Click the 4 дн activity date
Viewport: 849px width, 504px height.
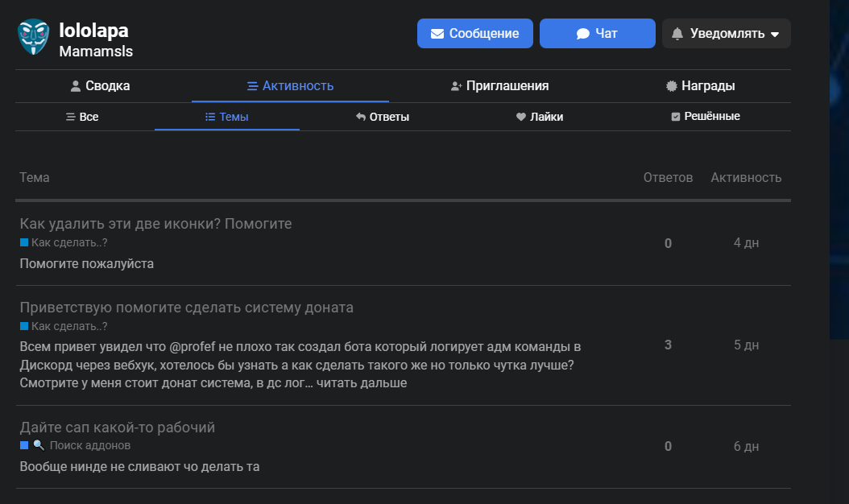click(x=746, y=243)
